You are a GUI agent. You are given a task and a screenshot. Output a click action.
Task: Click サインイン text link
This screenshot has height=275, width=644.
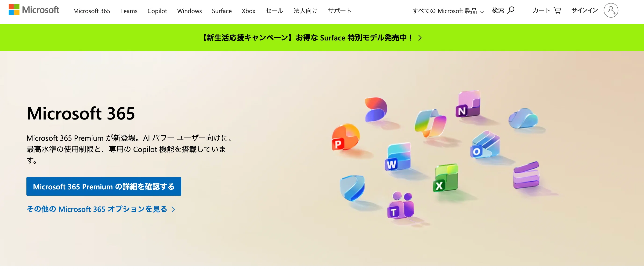click(585, 10)
